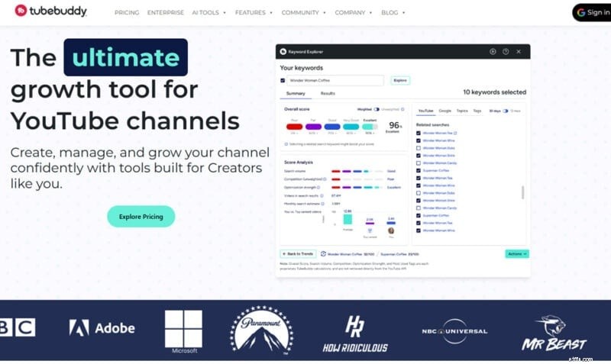Select the Google related searches tab

click(x=445, y=111)
